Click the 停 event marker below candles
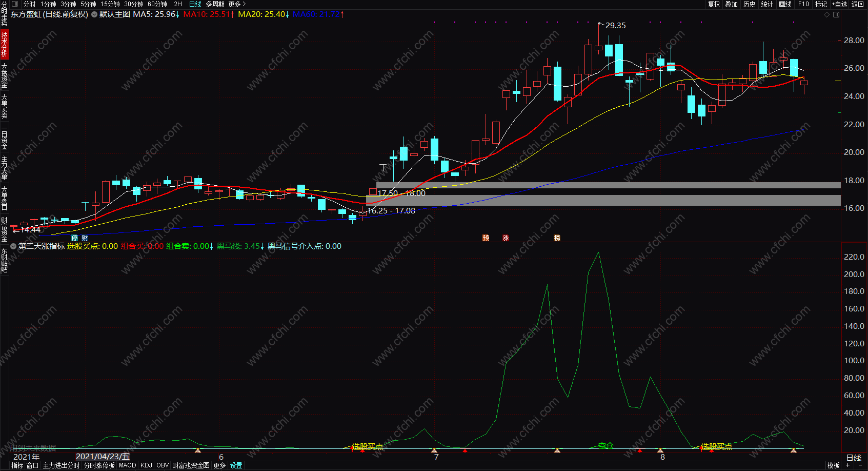This screenshot has width=868, height=471. (x=75, y=238)
